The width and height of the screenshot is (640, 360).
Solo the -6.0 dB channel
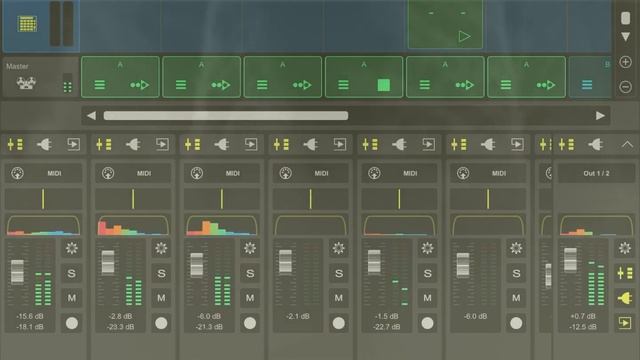(x=516, y=273)
